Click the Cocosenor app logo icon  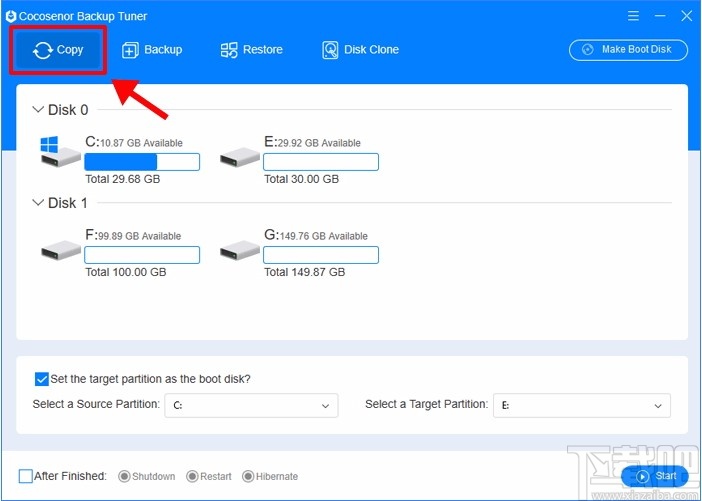point(11,17)
